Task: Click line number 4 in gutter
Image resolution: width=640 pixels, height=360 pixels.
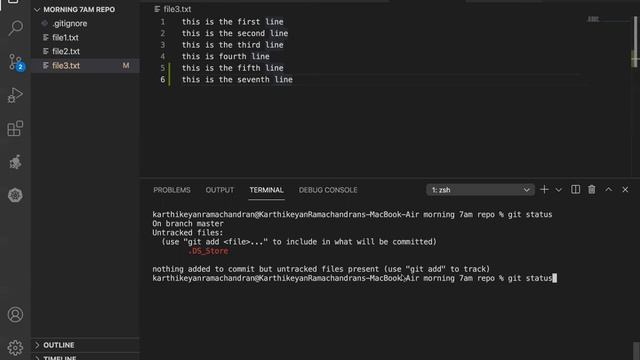Action: coord(162,57)
